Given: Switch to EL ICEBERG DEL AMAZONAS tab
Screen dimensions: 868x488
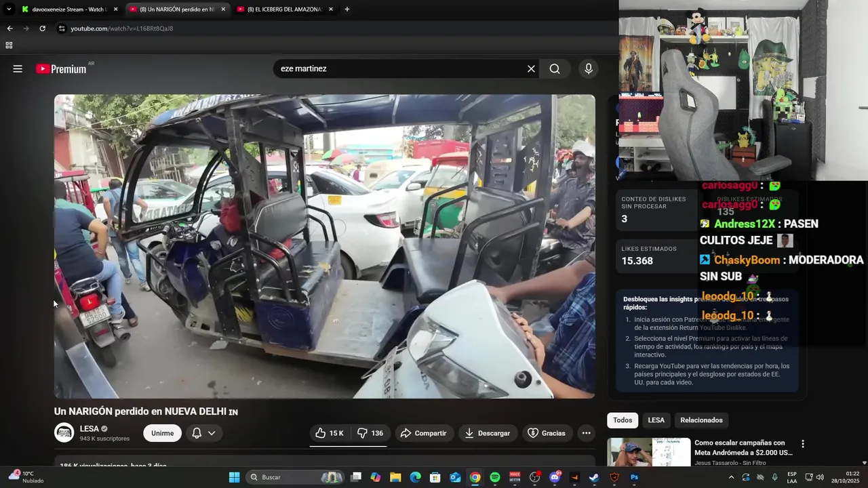Looking at the screenshot, I should point(283,9).
